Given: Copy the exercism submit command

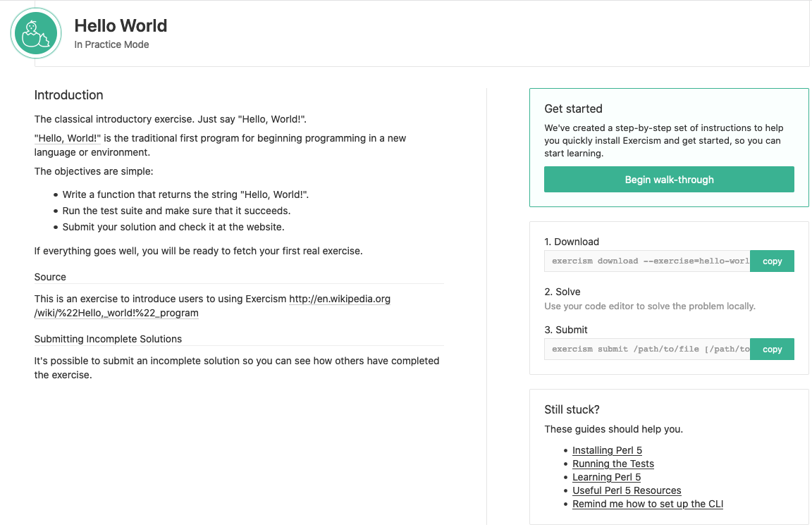Looking at the screenshot, I should 772,349.
